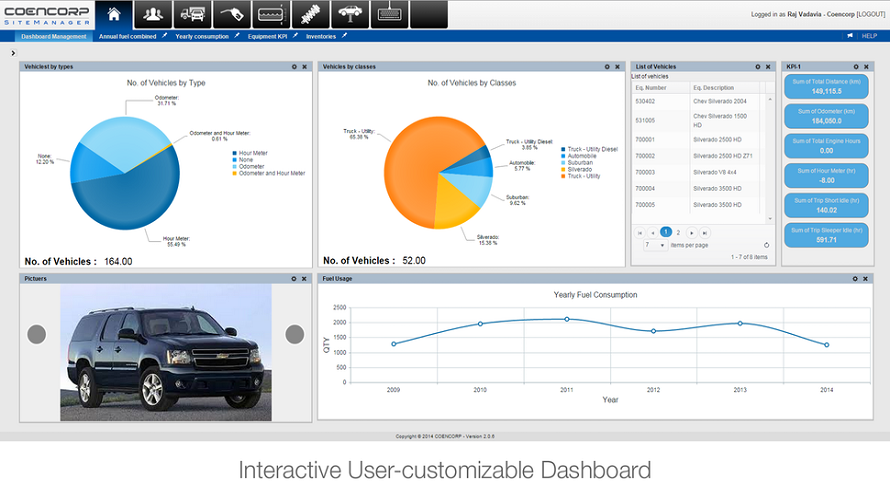The image size is (890, 500).
Task: Open the Home dashboard icon
Action: coord(114,15)
